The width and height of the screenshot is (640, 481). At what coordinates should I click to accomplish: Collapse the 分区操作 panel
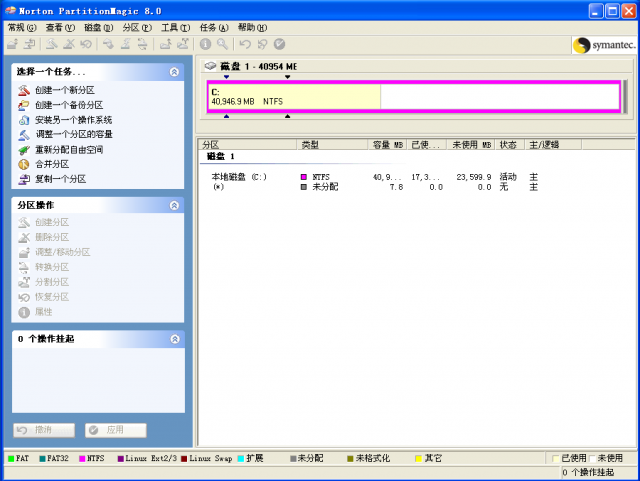(174, 205)
